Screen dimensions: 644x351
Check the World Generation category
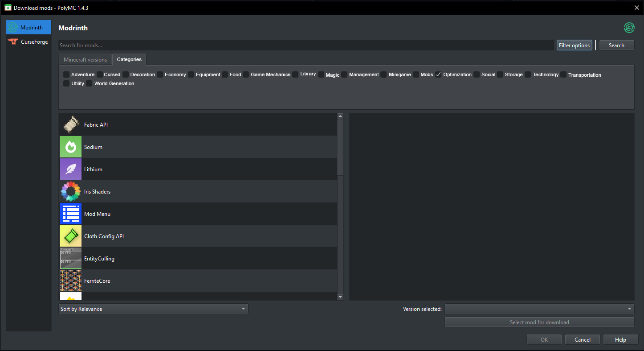tap(89, 83)
